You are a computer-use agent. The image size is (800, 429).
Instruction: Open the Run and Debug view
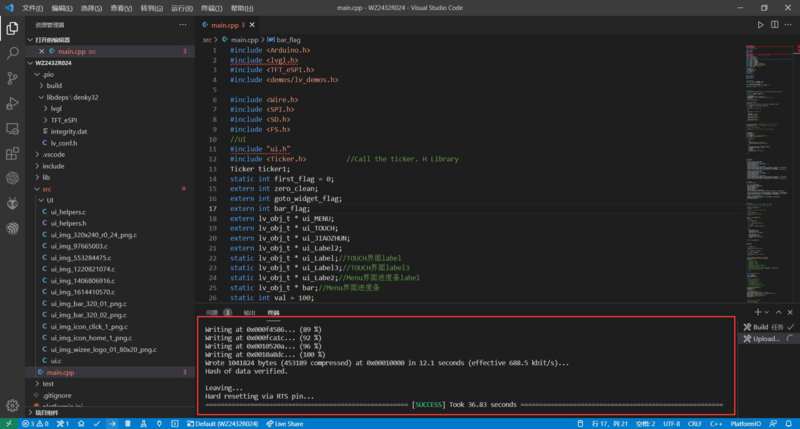point(12,103)
